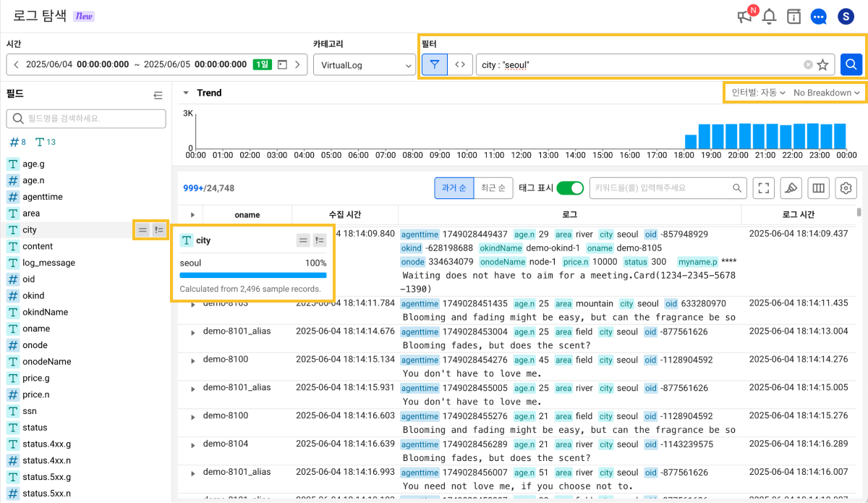Collapse the field list panel icon
868x503 pixels.
click(158, 95)
